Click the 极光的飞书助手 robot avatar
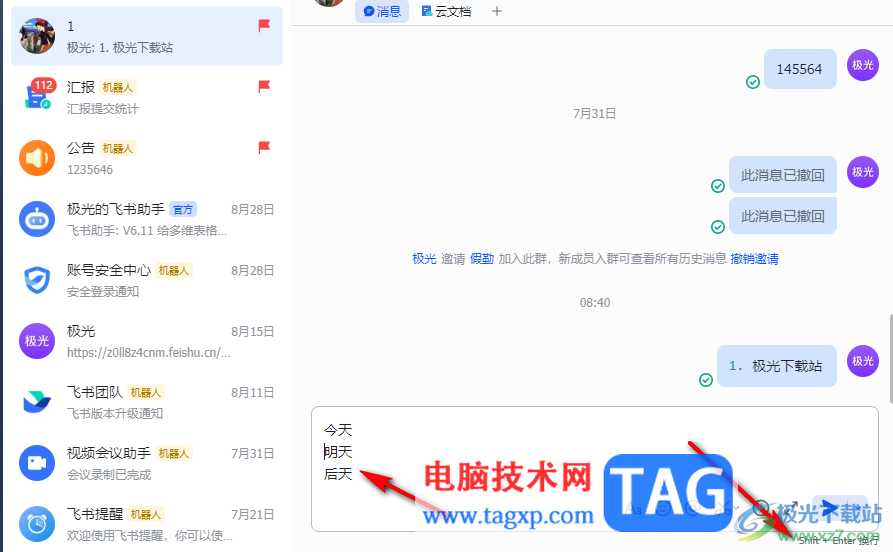This screenshot has height=552, width=893. [x=37, y=219]
